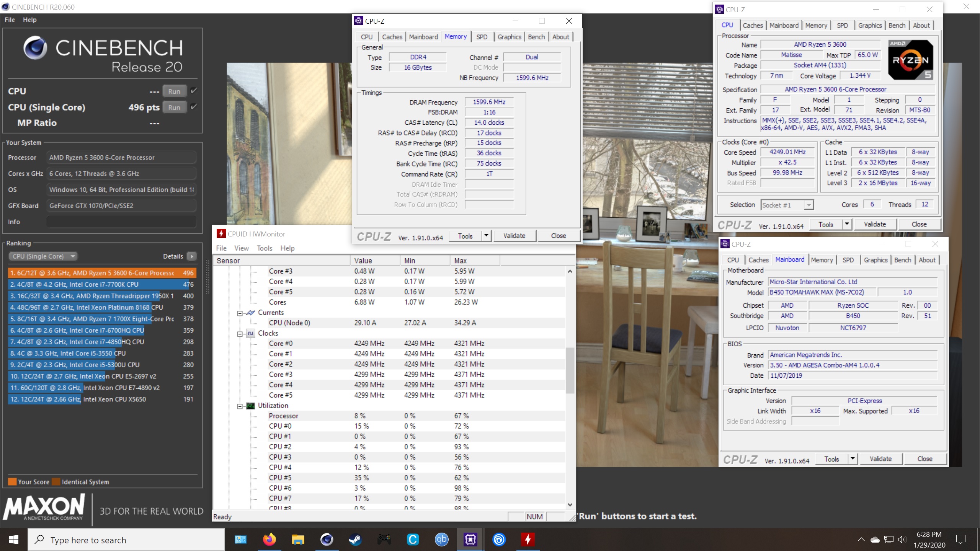
Task: Open Tools dropdown arrow in CPU tab CPU-Z window
Action: (x=847, y=224)
